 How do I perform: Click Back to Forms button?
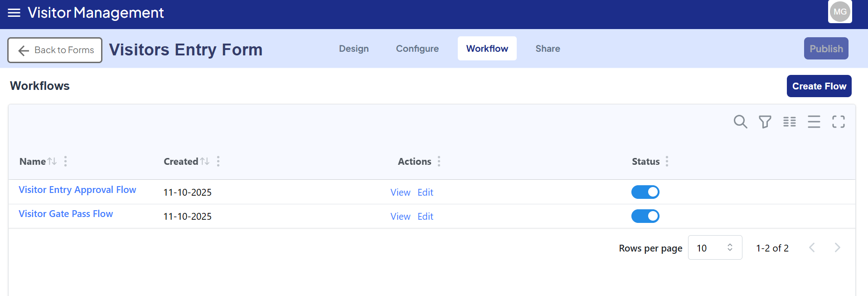point(55,50)
